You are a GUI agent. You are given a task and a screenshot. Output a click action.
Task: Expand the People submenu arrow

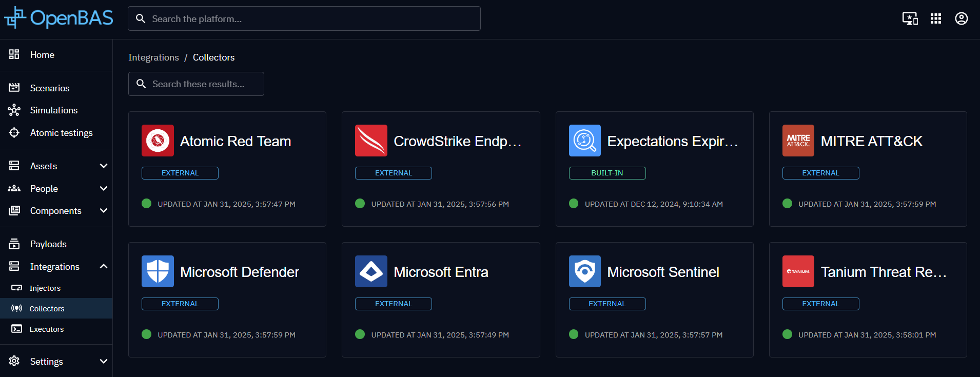coord(103,189)
